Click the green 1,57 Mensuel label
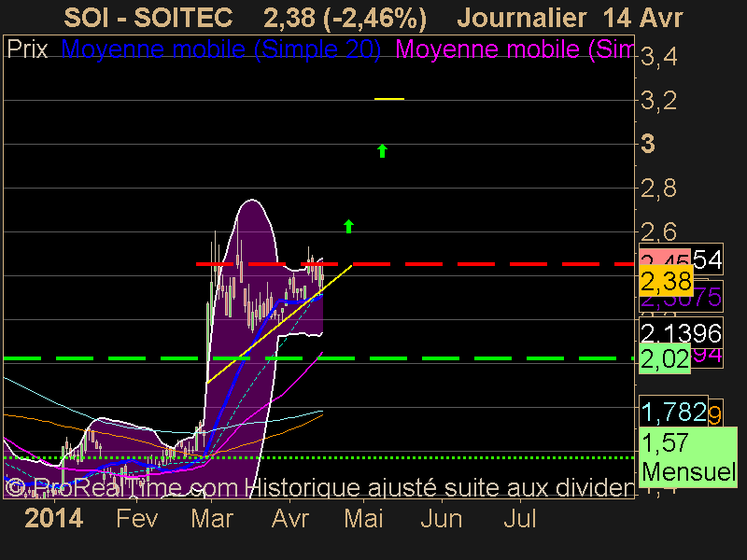747x560 pixels. [688, 457]
